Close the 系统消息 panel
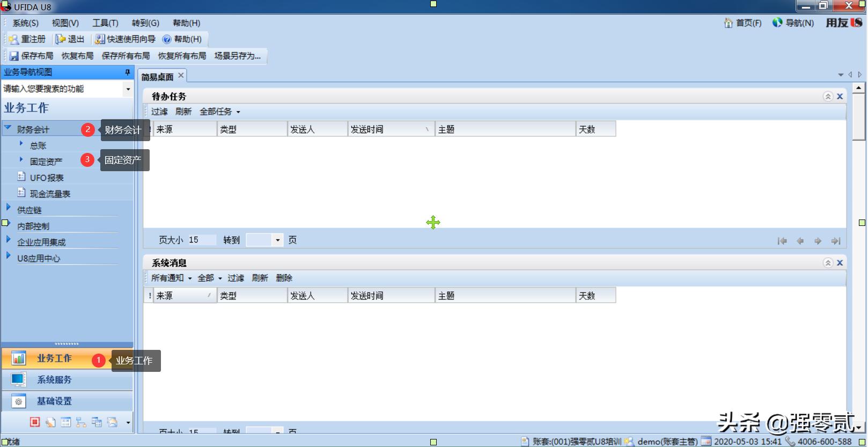This screenshot has height=447, width=868. click(x=840, y=263)
